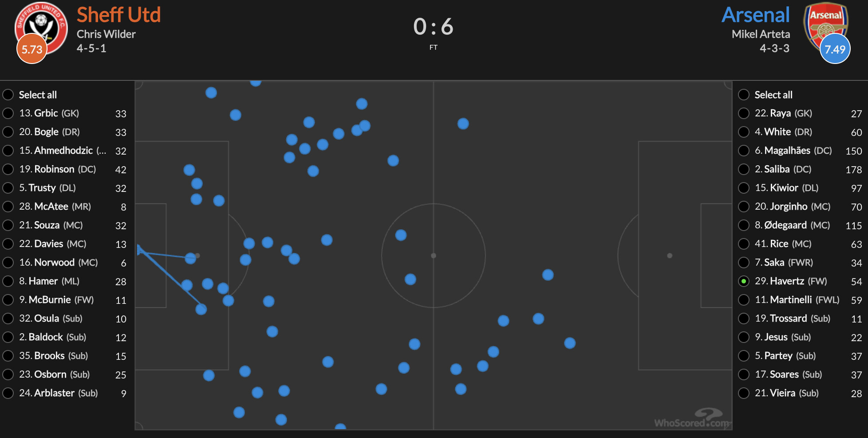Select 9. McBurnie player row

point(66,300)
